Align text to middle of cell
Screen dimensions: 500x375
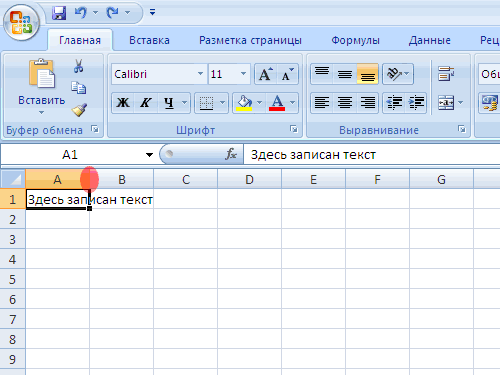[345, 74]
